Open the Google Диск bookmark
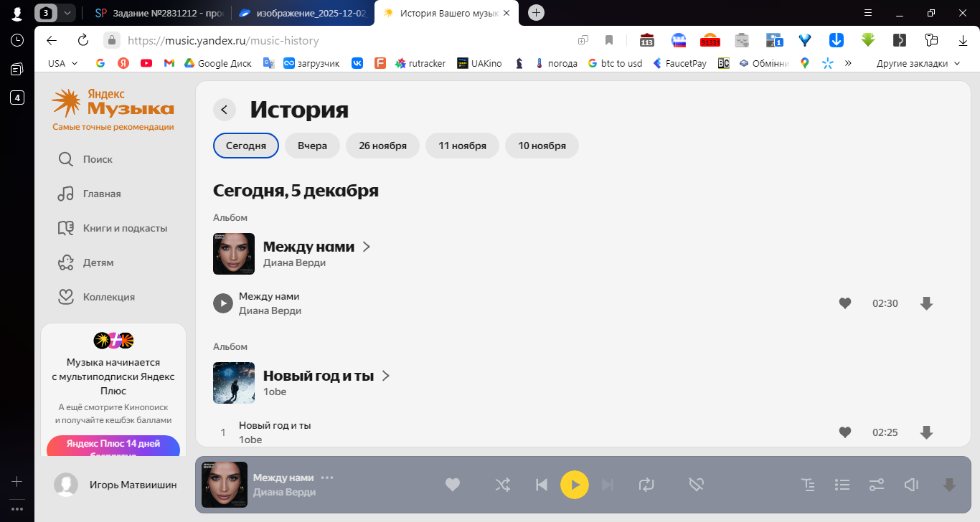This screenshot has height=522, width=980. [217, 63]
